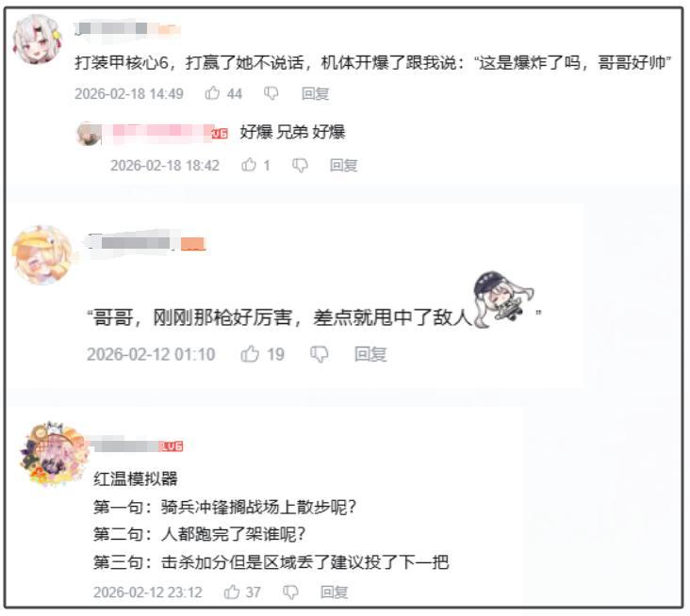Click the pink blurred username of reply author

(x=157, y=132)
